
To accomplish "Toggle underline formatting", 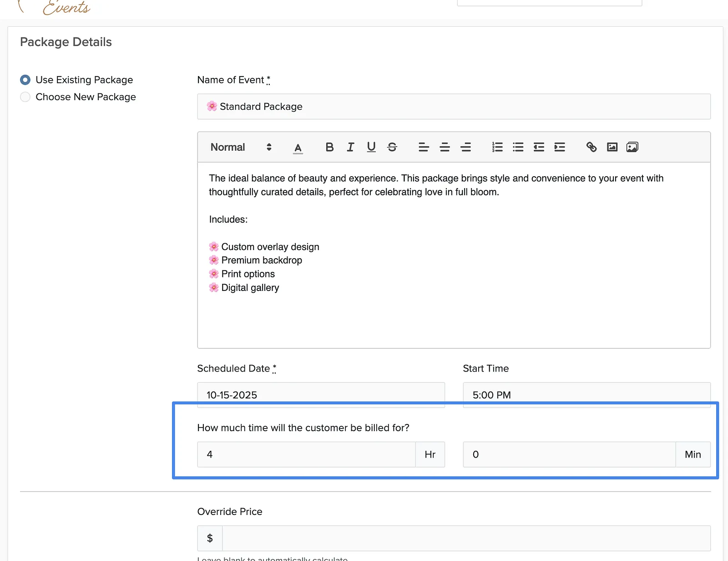I will click(x=371, y=147).
